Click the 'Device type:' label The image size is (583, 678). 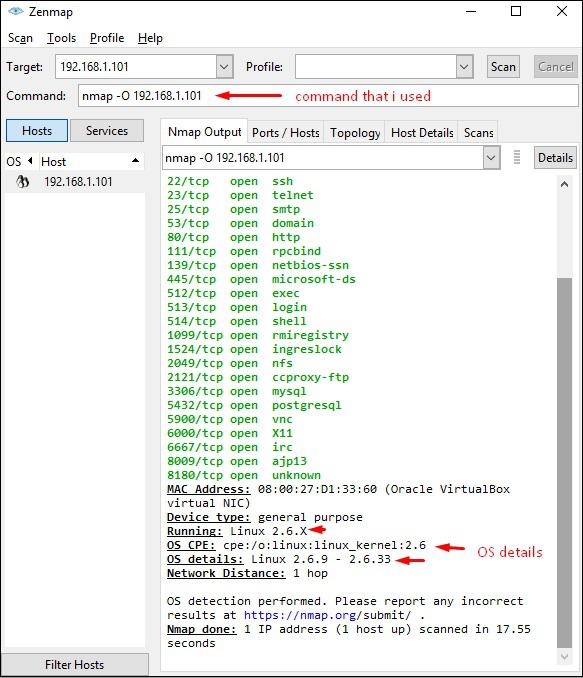pos(208,517)
